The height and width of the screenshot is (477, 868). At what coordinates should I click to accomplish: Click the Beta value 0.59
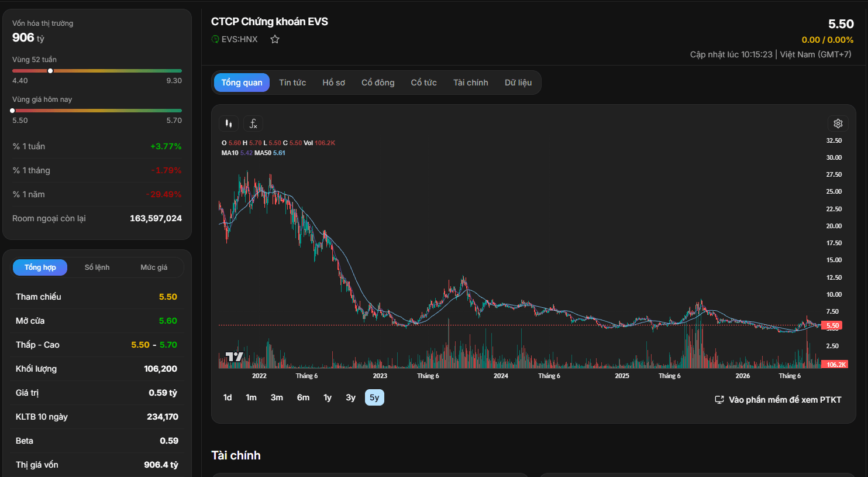click(x=169, y=441)
